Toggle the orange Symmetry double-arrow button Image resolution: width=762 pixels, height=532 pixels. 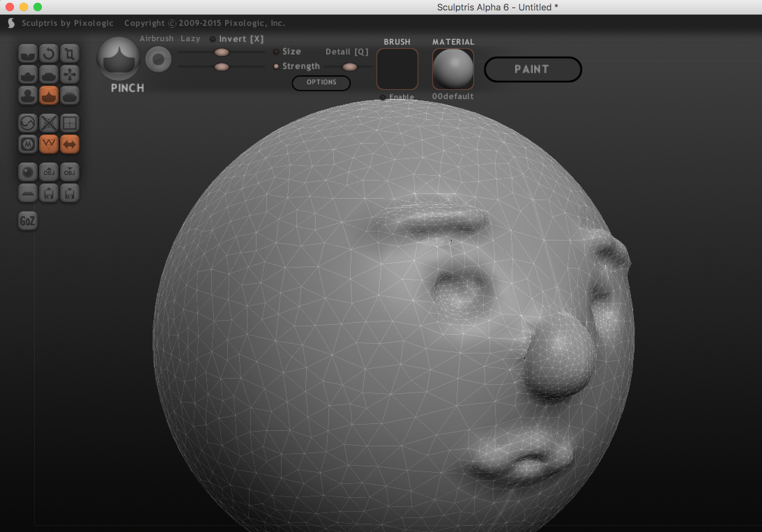coord(70,144)
